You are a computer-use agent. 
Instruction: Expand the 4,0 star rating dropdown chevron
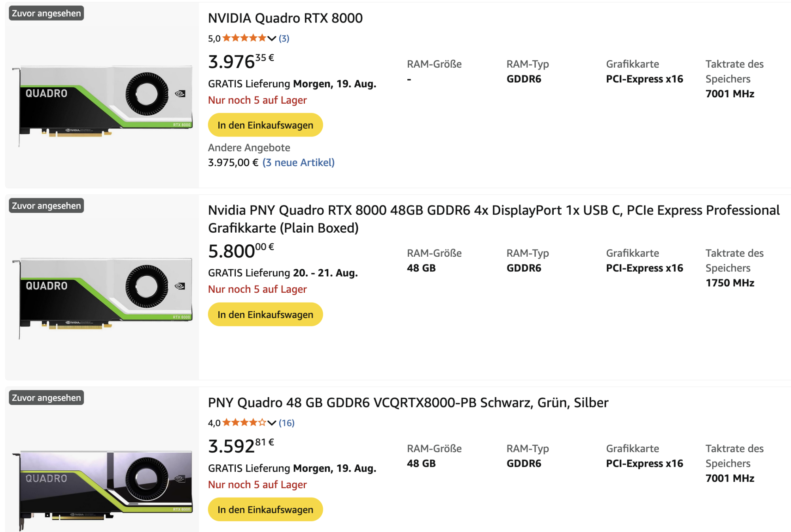[x=272, y=423]
